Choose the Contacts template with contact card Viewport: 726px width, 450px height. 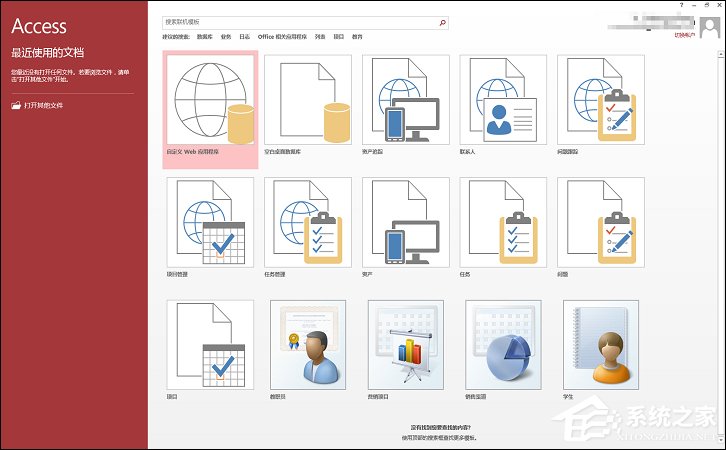(503, 100)
